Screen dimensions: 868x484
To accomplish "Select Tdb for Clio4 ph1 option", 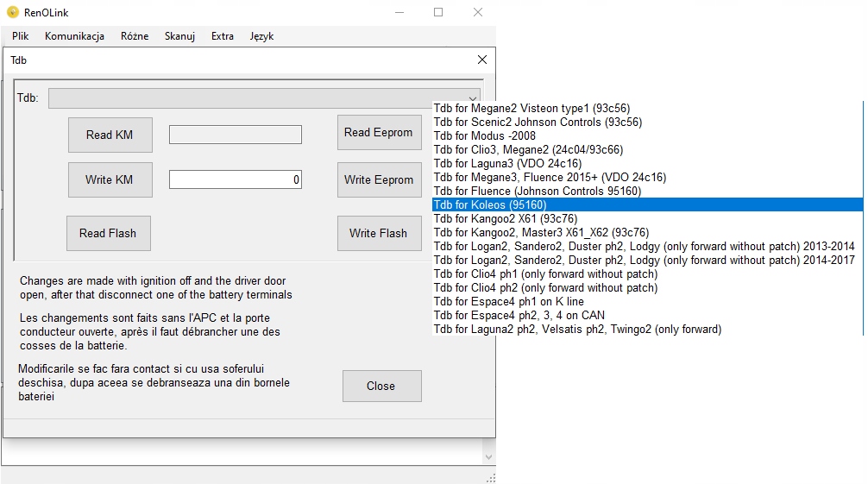I will click(545, 273).
